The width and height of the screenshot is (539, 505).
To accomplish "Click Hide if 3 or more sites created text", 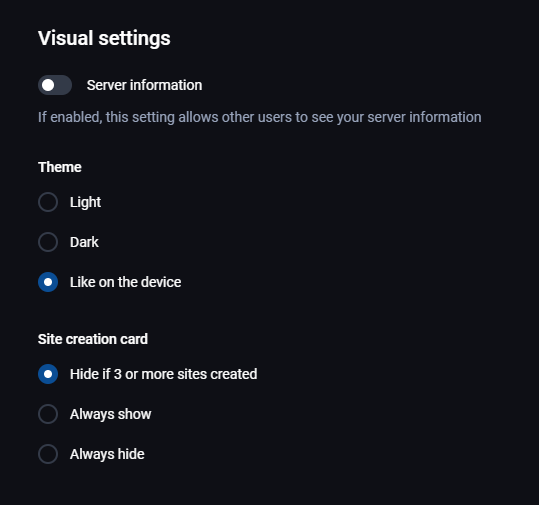I will pyautogui.click(x=164, y=374).
